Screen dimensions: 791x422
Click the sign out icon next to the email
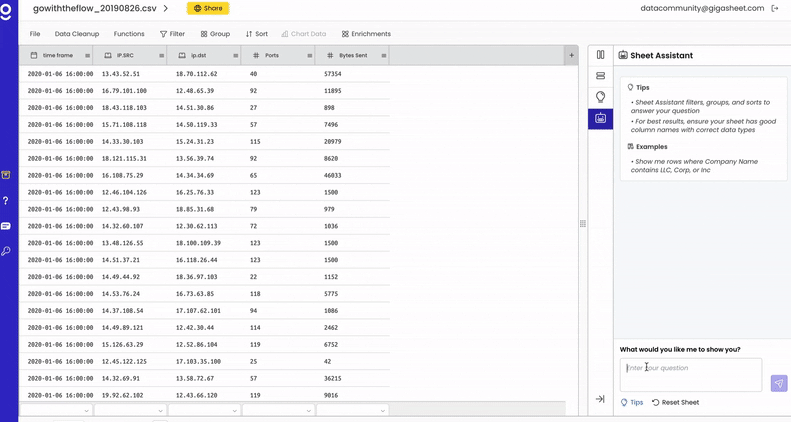(x=775, y=8)
